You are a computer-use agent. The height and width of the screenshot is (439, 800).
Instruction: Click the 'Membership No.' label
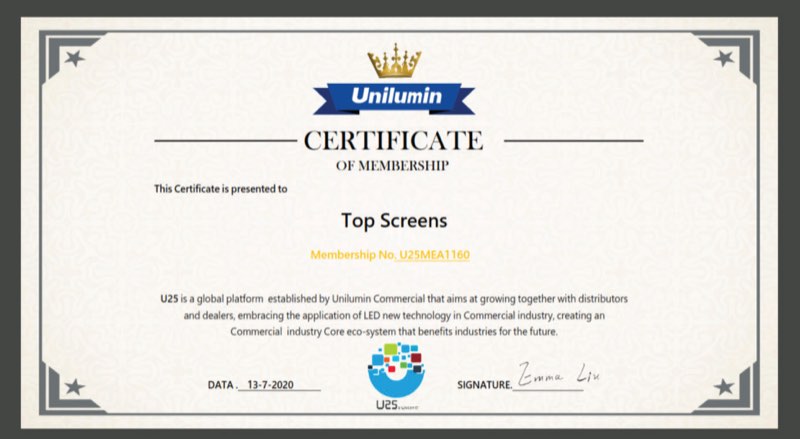click(x=353, y=254)
